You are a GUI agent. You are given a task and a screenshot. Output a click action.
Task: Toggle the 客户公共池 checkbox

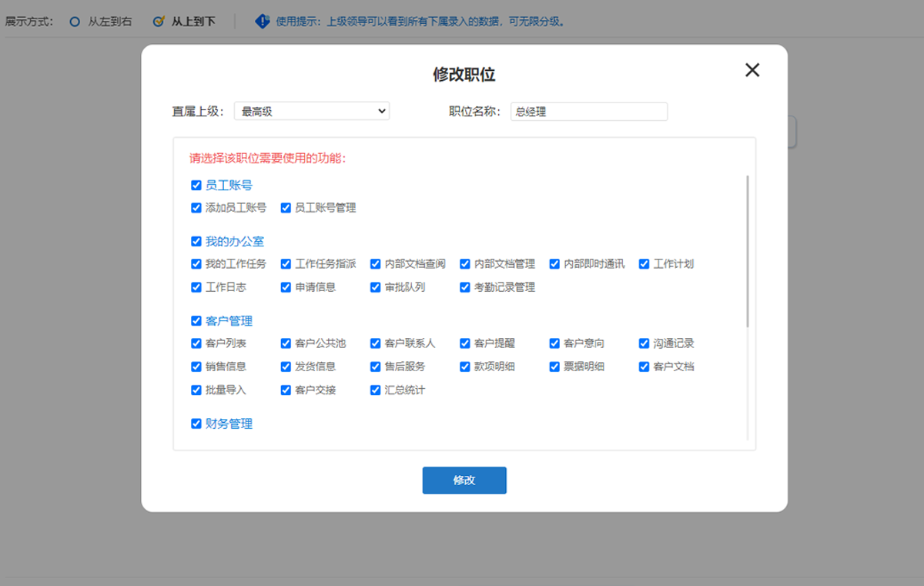coord(286,343)
